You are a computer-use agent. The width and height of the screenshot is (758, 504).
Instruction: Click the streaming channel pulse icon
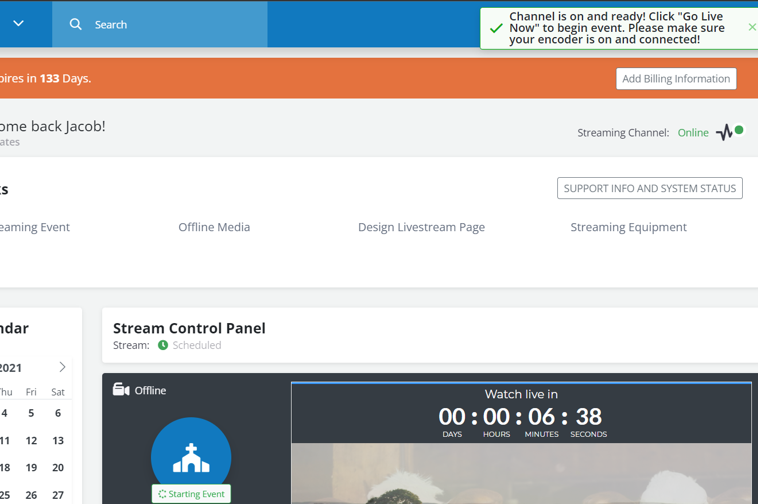pos(725,132)
